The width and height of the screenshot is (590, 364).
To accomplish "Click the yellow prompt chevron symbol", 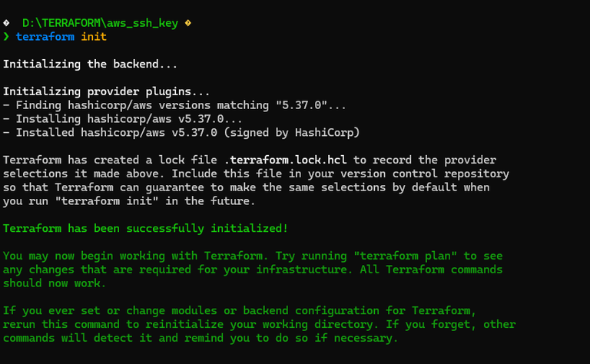I will tap(6, 37).
